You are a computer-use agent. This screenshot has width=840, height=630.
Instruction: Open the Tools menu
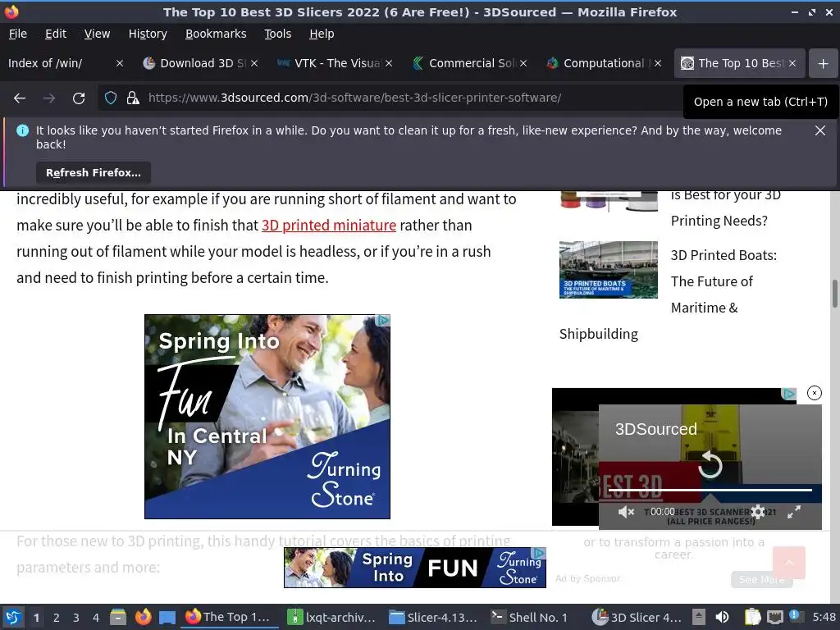tap(277, 34)
